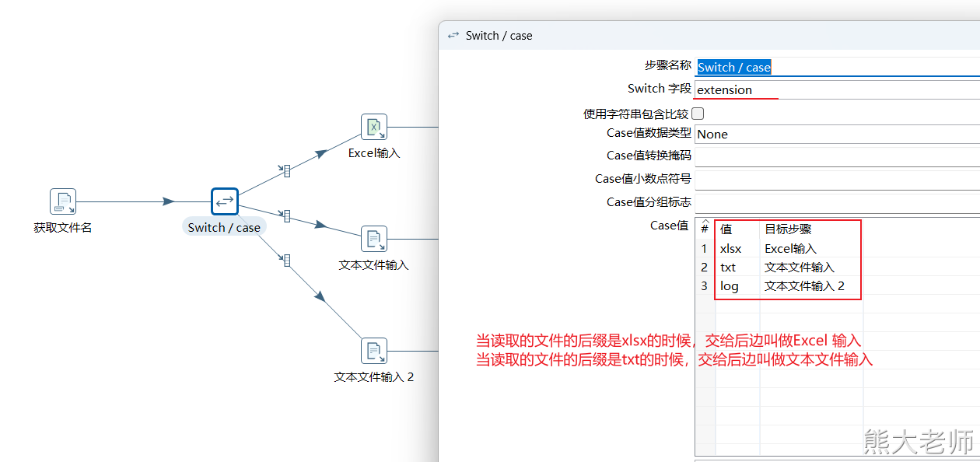Viewport: 980px width, 462px height.
Task: Select row number 1 in Case值 table
Action: click(x=705, y=249)
